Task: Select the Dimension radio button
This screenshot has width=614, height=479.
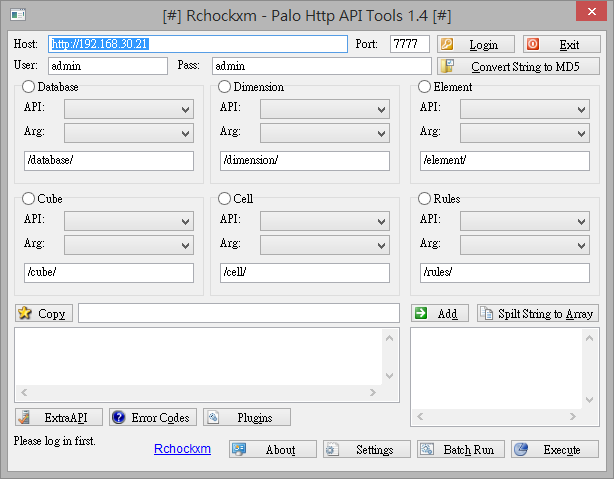Action: point(224,87)
